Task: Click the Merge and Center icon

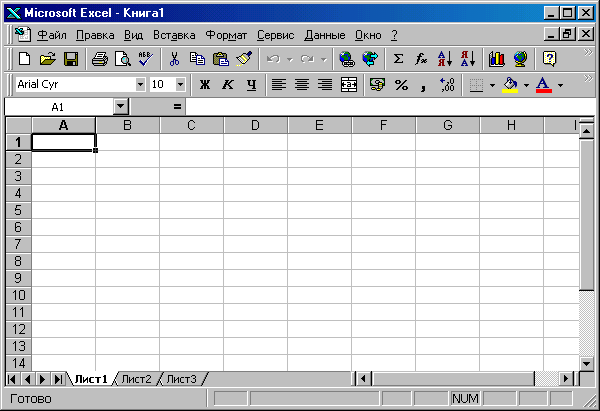Action: (349, 84)
